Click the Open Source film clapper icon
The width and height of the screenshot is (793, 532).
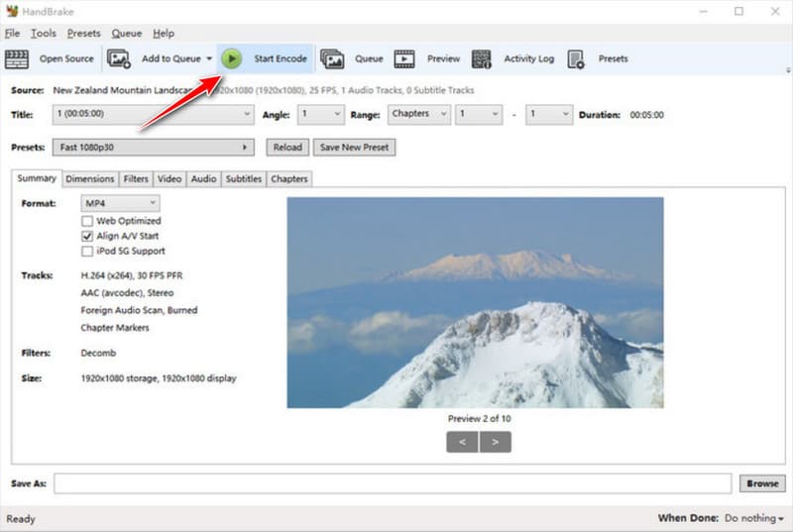point(17,58)
